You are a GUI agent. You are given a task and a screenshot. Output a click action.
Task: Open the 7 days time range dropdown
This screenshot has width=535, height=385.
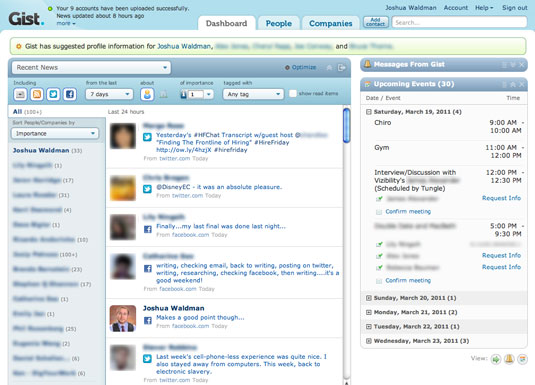tap(109, 94)
